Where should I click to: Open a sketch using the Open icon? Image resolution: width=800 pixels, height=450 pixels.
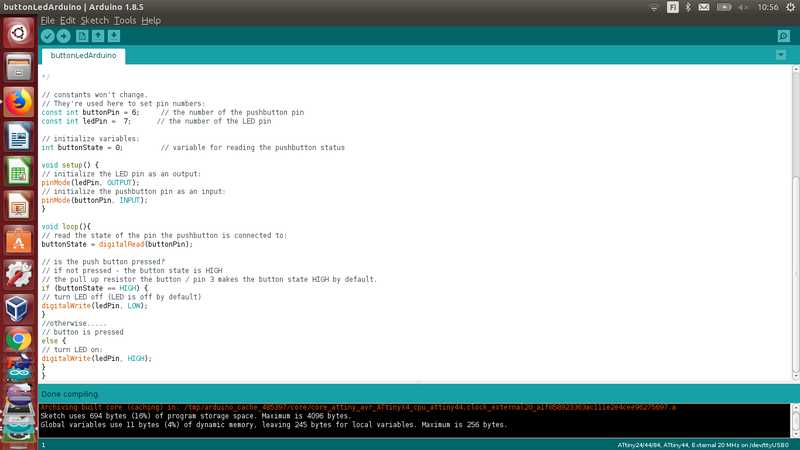pos(98,36)
